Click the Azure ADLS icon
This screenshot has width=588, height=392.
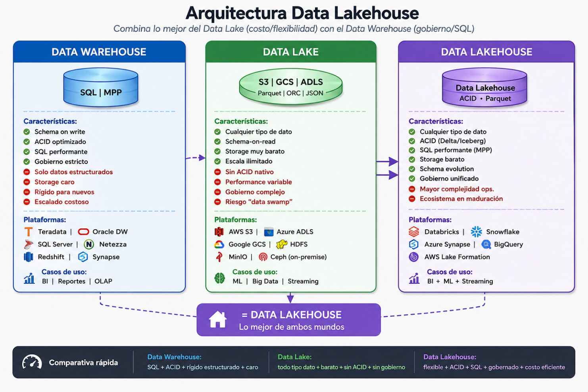pyautogui.click(x=269, y=232)
